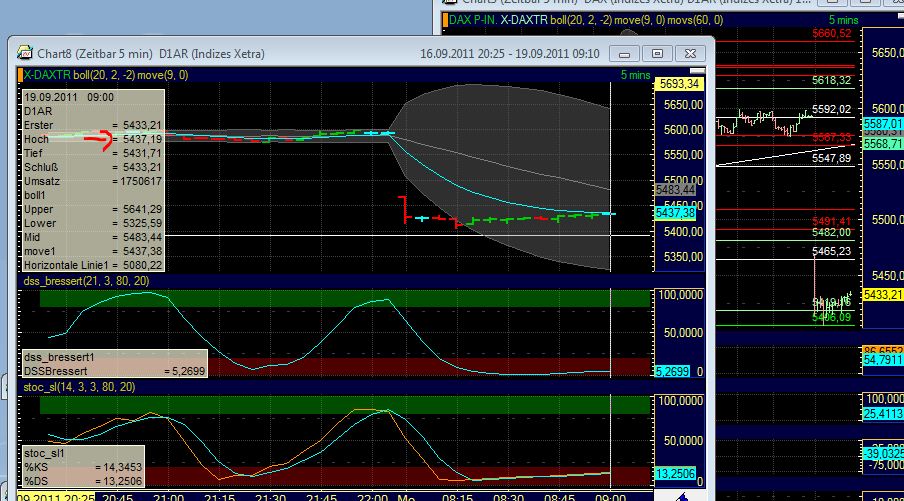Click the grey 5483,44 price axis label
The height and width of the screenshot is (501, 904).
point(676,190)
